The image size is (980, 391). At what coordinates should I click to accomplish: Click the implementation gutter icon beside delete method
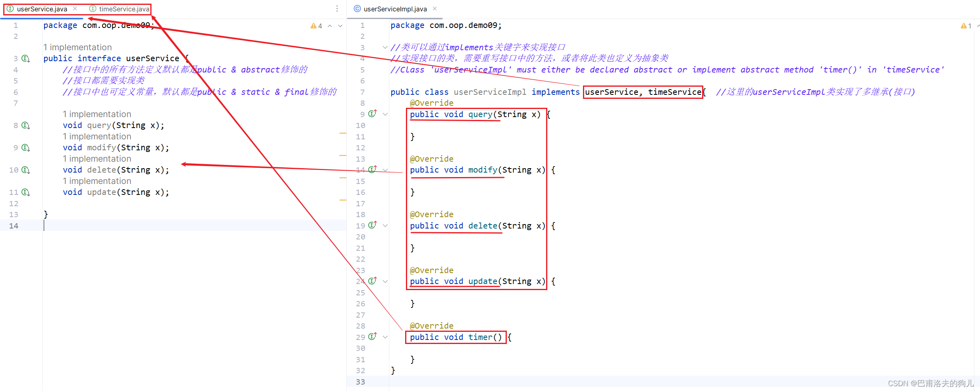[26, 170]
